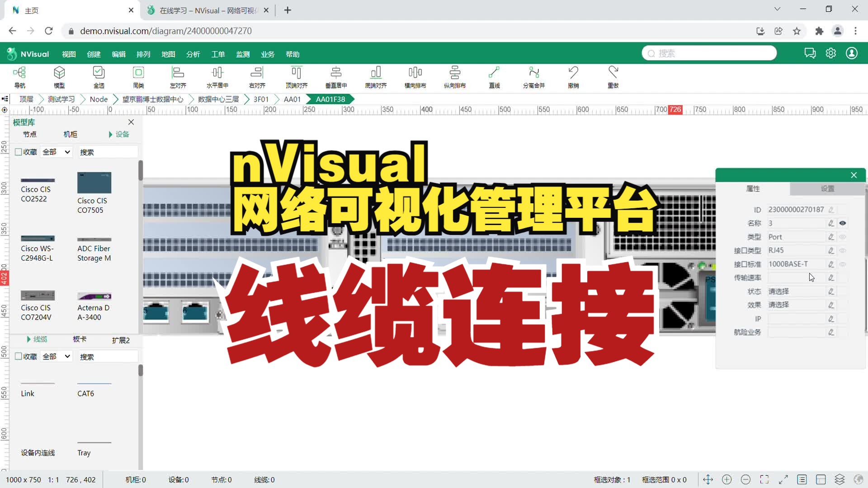Viewport: 868px width, 488px height.
Task: Apply 垂直居中 vertical centering
Action: (336, 77)
